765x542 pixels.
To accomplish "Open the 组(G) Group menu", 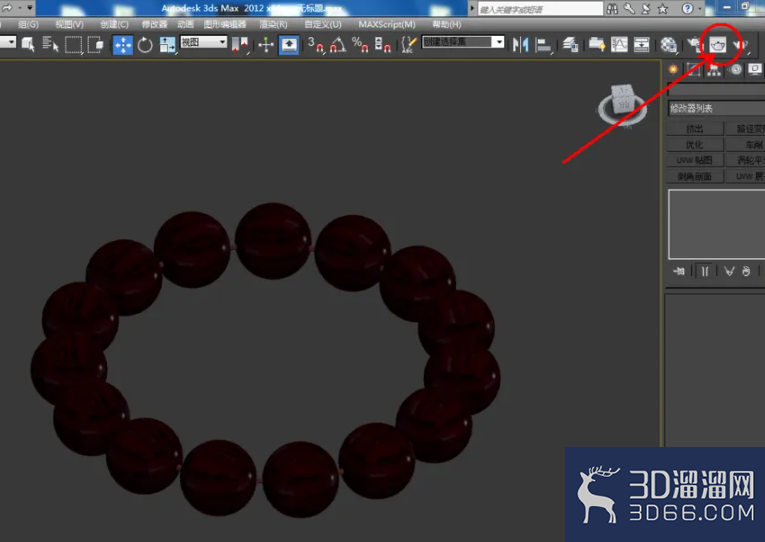I will click(x=28, y=24).
